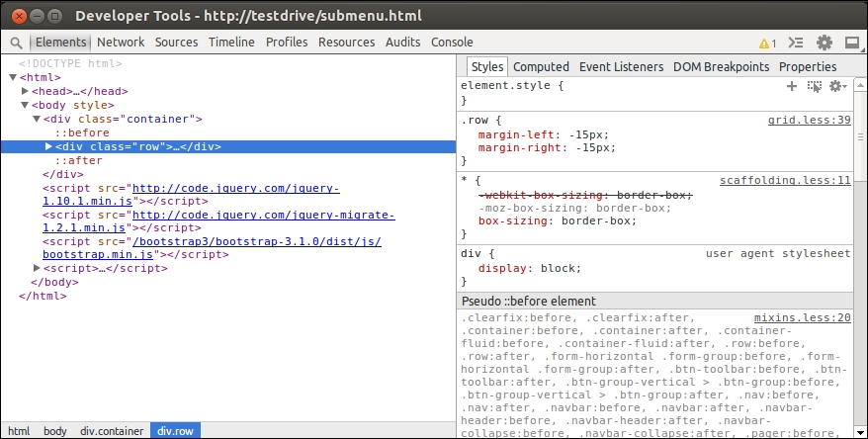Screen dimensions: 868x439
Task: Open the Console tab
Action: 452,43
